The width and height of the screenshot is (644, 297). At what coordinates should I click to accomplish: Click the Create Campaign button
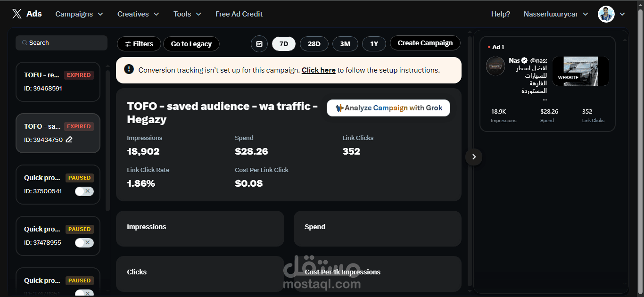click(x=425, y=43)
